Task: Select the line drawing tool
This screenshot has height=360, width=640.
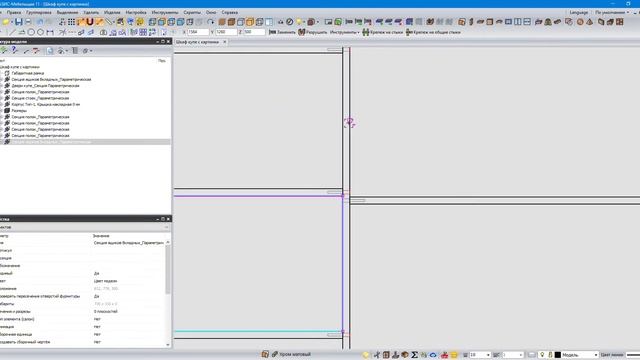Action: pyautogui.click(x=12, y=32)
